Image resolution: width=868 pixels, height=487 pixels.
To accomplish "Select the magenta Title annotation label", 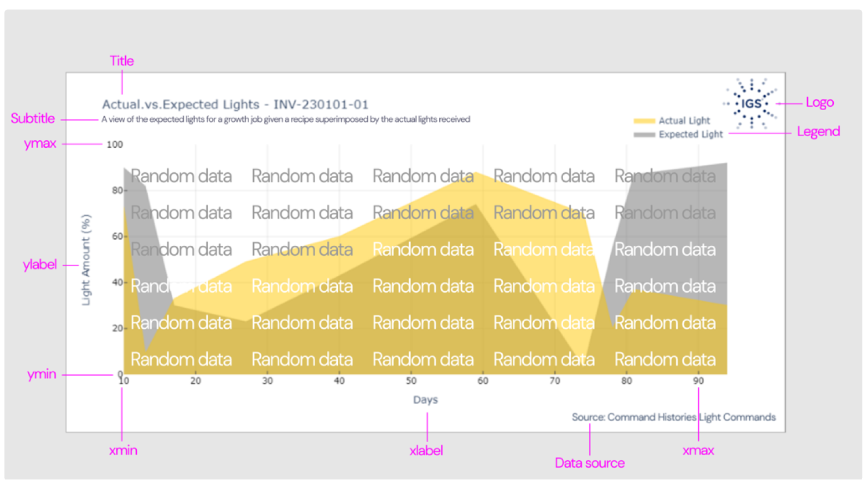I will (122, 61).
